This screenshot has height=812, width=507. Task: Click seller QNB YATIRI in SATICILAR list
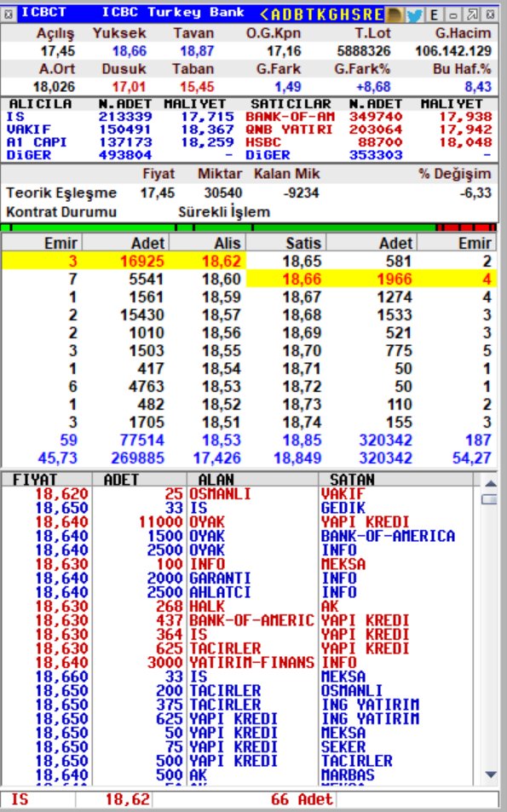click(289, 130)
